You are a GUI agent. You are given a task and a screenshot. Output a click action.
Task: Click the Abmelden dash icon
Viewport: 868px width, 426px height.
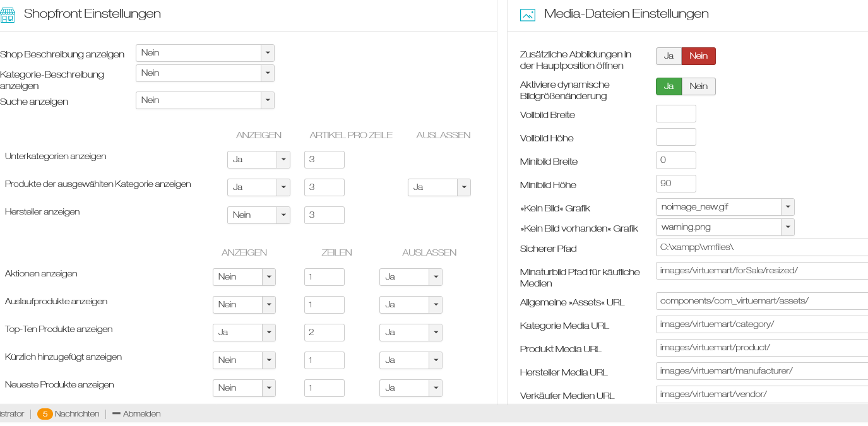click(116, 414)
